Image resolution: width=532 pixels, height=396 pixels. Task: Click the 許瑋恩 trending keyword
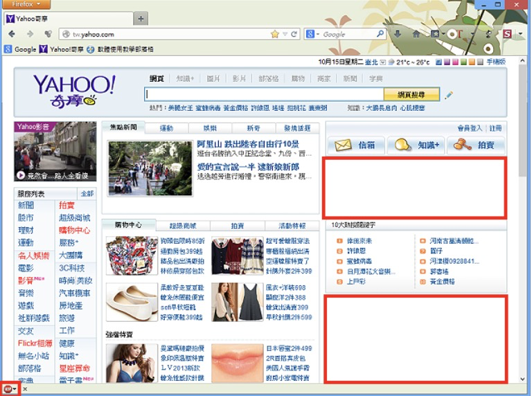[356, 251]
